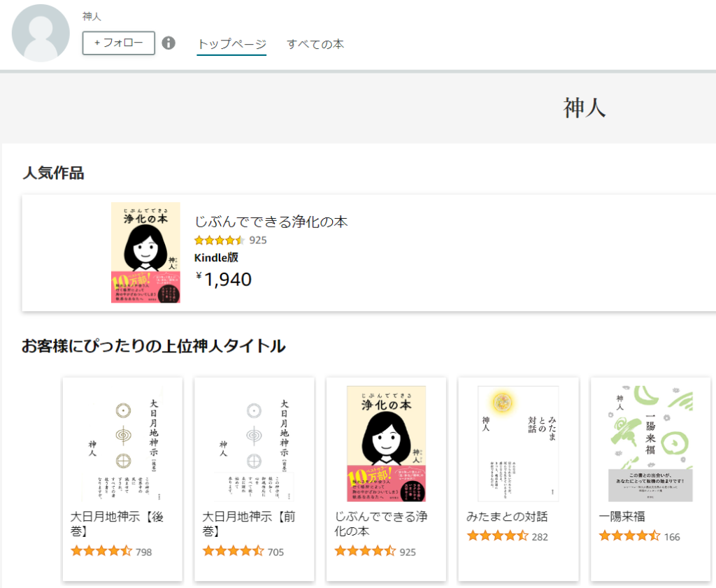
Task: Click star rating with 282 reviews
Action: pyautogui.click(x=497, y=536)
